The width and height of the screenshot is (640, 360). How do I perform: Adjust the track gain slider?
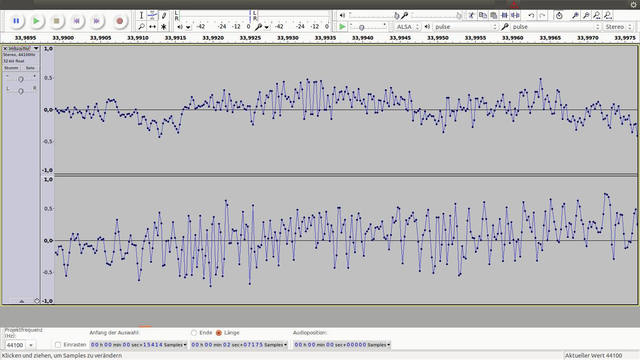(20, 79)
